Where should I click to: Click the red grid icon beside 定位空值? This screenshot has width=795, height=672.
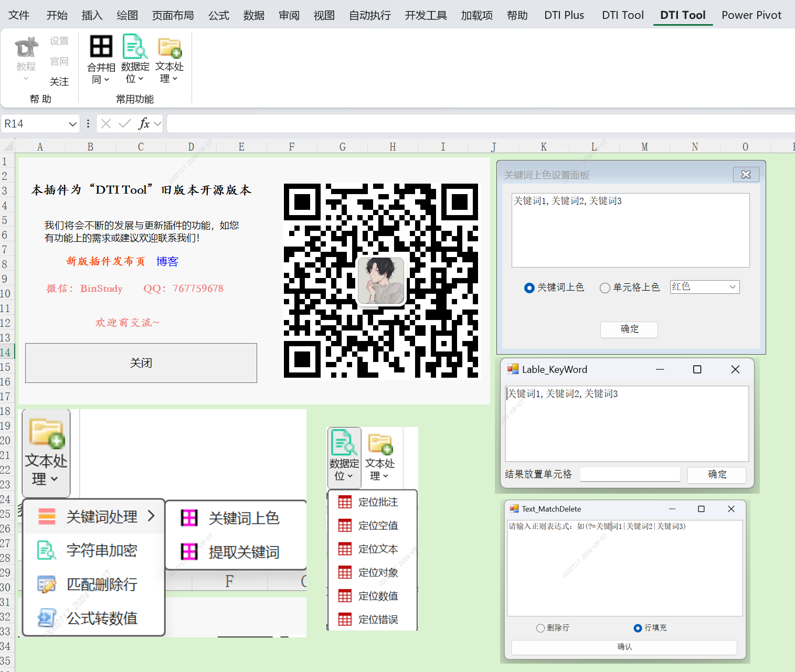click(345, 526)
